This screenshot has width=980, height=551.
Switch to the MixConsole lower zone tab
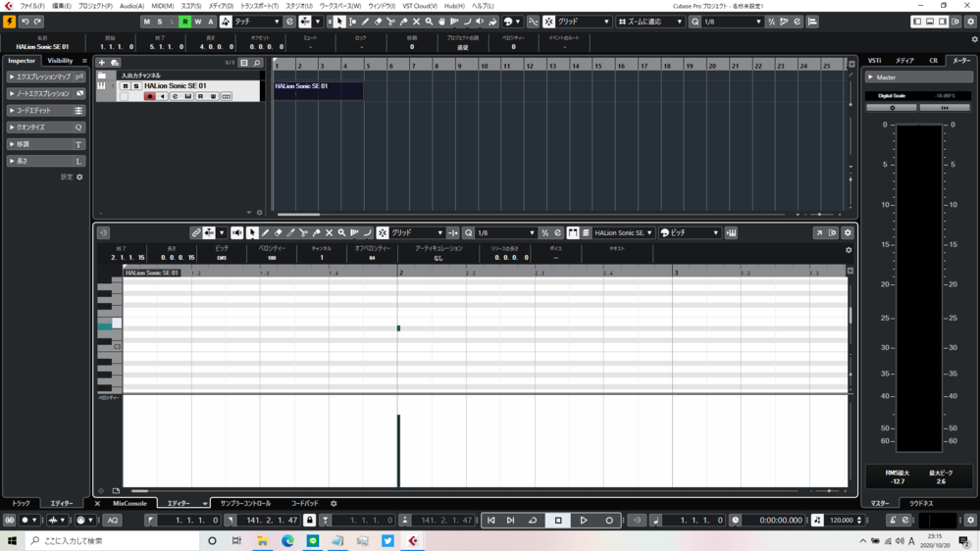[x=129, y=504]
